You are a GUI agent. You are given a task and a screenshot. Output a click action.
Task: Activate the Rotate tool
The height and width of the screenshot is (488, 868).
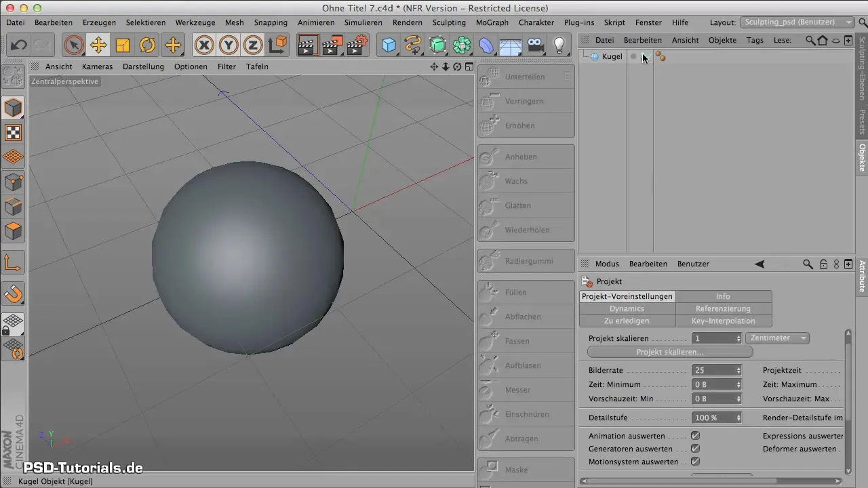click(x=147, y=45)
